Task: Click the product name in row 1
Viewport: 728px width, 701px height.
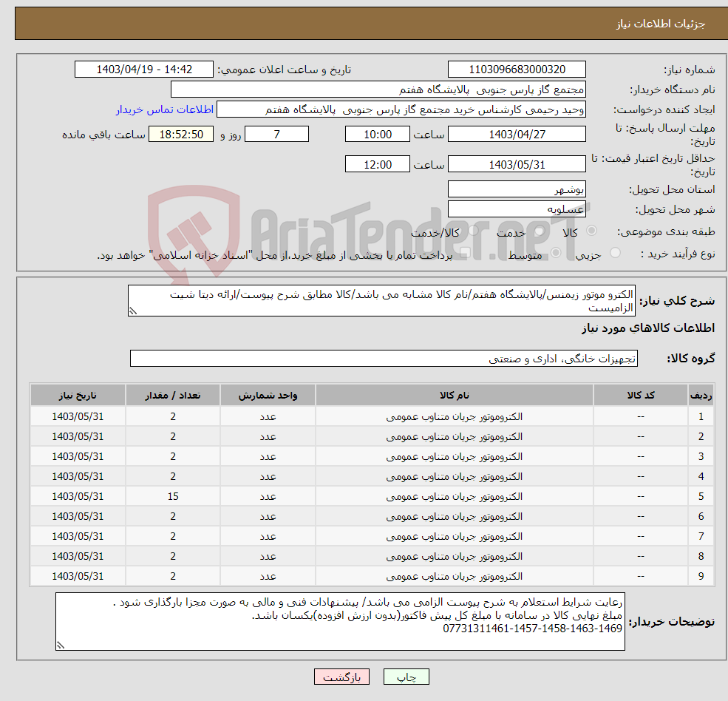Action: (x=455, y=417)
